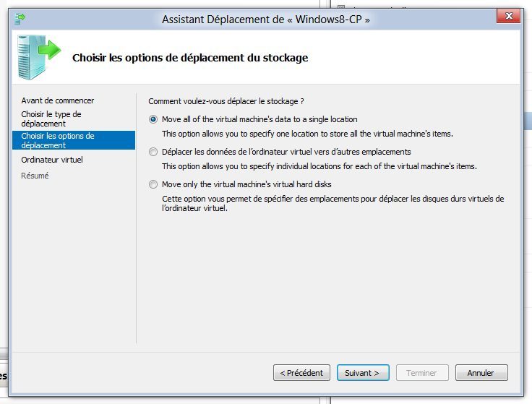
Task: Go to the 'Avant de commencer' step
Action: pos(57,100)
